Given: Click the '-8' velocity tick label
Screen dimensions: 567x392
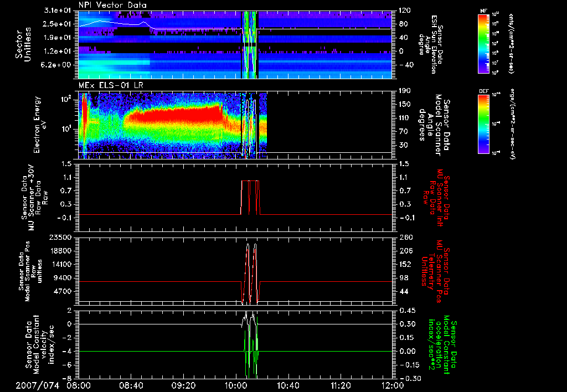Looking at the screenshot, I should 67,379.
